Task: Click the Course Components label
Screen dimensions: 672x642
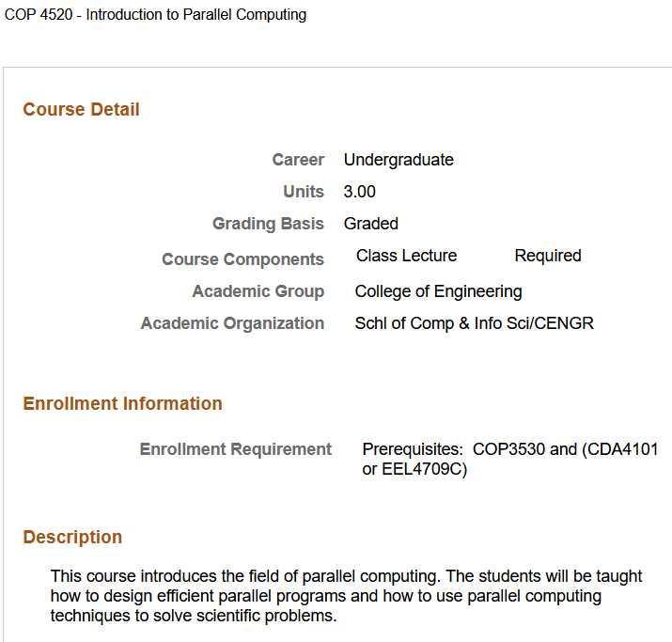Action: pyautogui.click(x=242, y=259)
